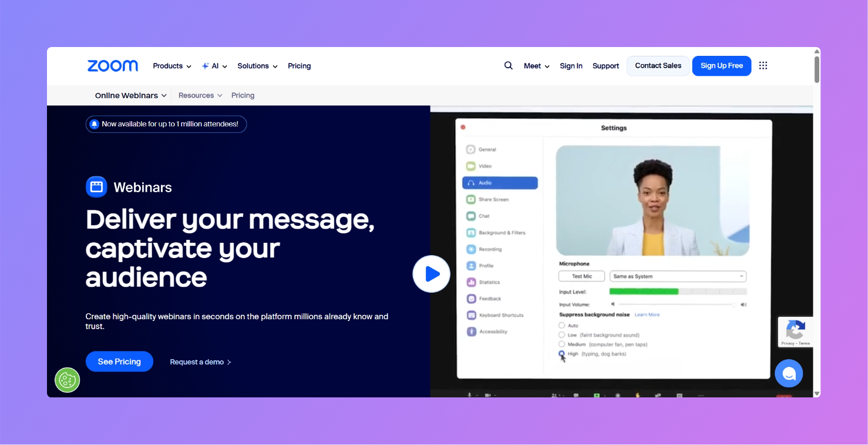Select Profile icon in Settings sidebar
This screenshot has height=445, width=868.
pos(470,266)
